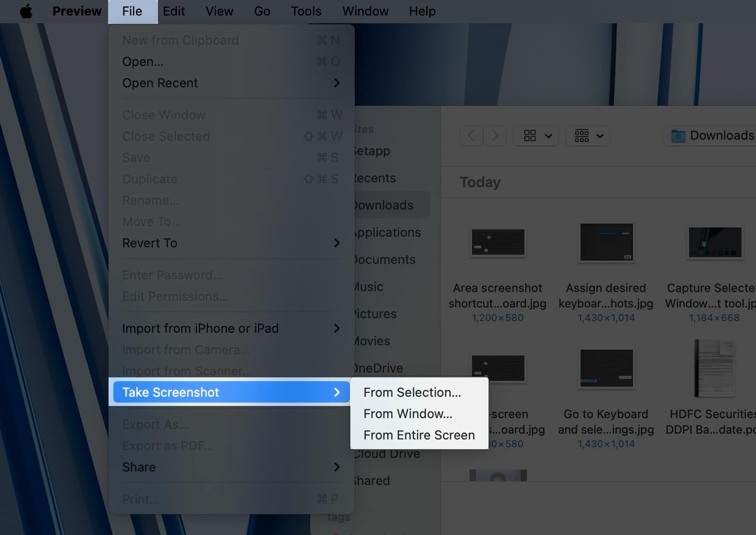Screen dimensions: 756x535
Task: Open the Help menu
Action: click(422, 11)
